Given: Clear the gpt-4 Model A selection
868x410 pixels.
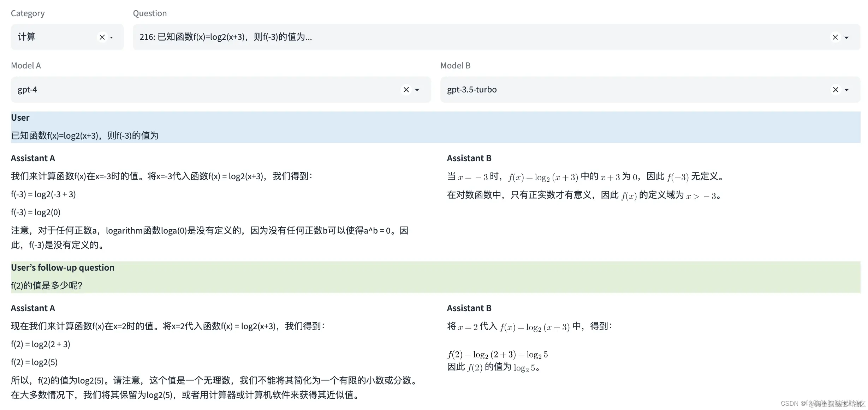Looking at the screenshot, I should pyautogui.click(x=406, y=90).
